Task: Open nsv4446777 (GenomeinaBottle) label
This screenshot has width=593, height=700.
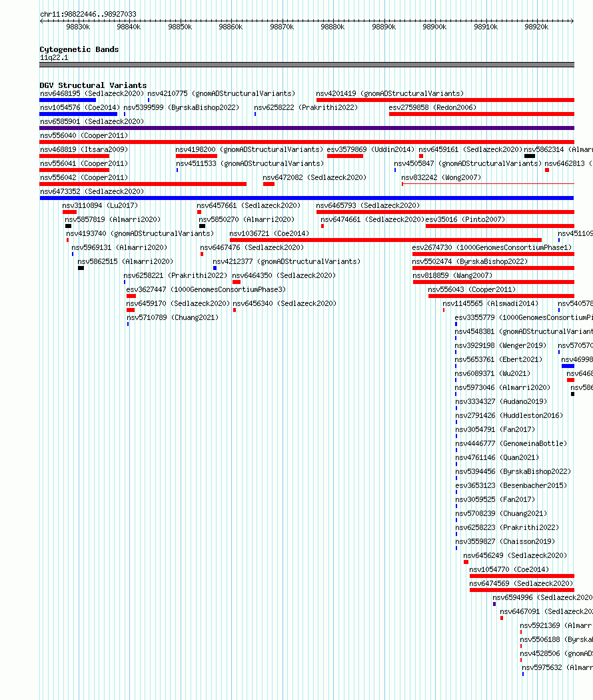Action: point(511,444)
